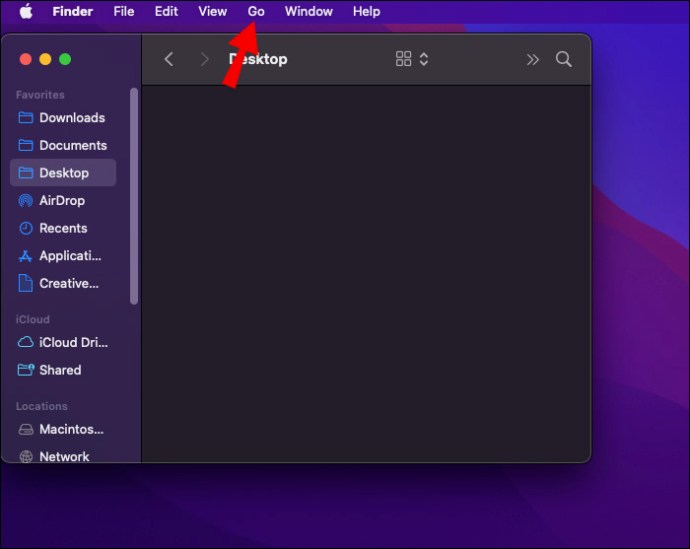Open the Go menu
Screen dimensions: 690x549
[256, 11]
